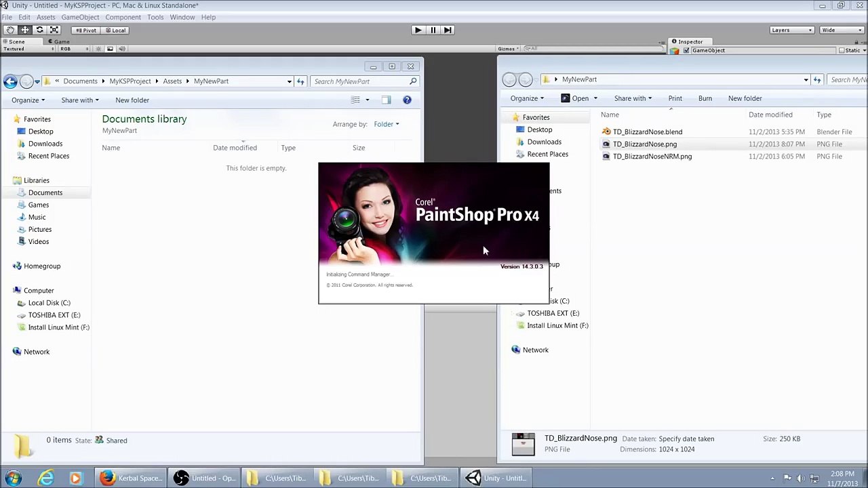The width and height of the screenshot is (868, 488).
Task: Go back in the empty-folder Explorer window
Action: [x=10, y=81]
